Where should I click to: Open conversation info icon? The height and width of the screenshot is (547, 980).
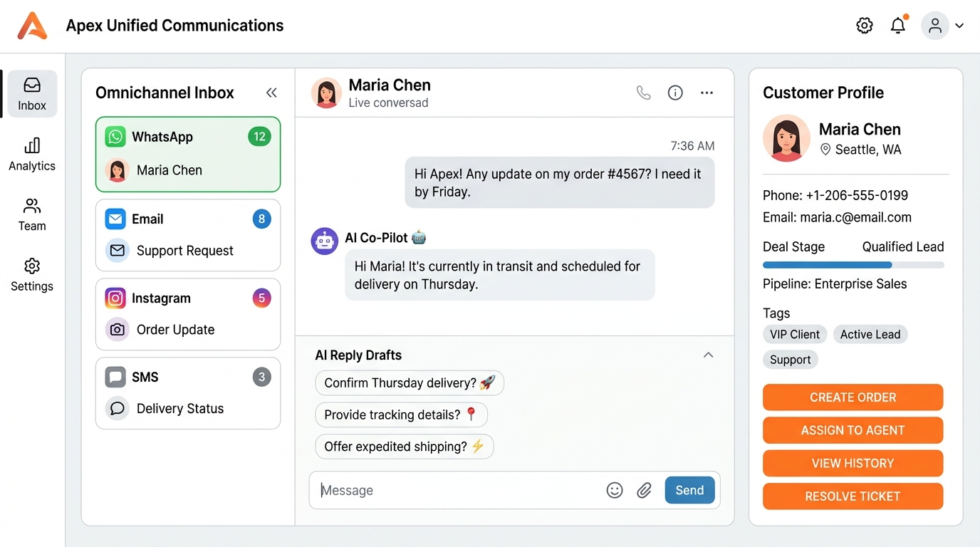coord(675,93)
